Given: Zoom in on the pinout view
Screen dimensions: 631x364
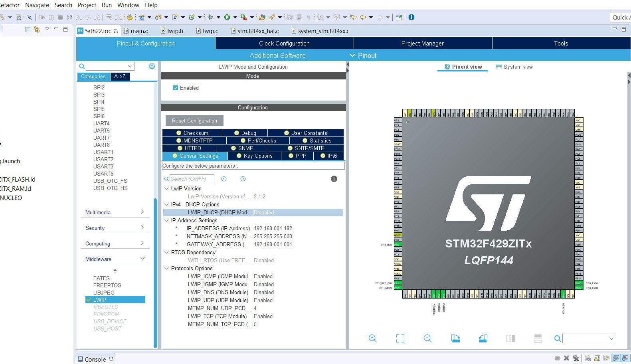Looking at the screenshot, I should (372, 338).
